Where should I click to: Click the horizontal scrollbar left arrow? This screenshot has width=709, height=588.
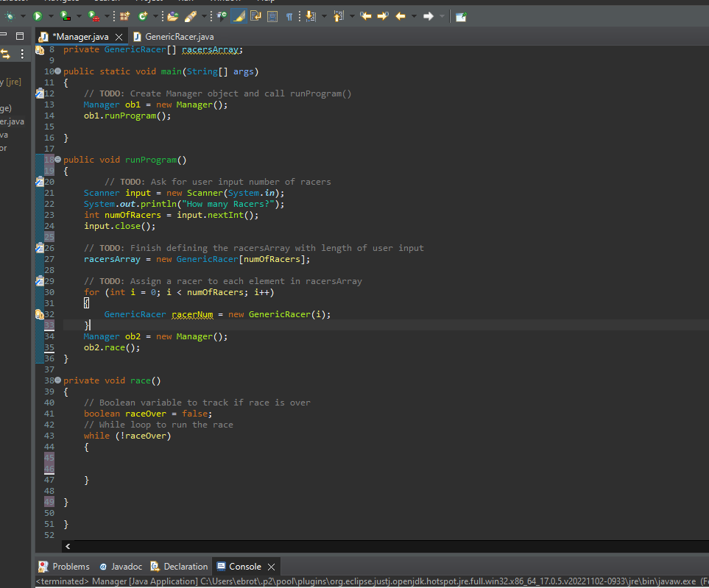(x=68, y=546)
